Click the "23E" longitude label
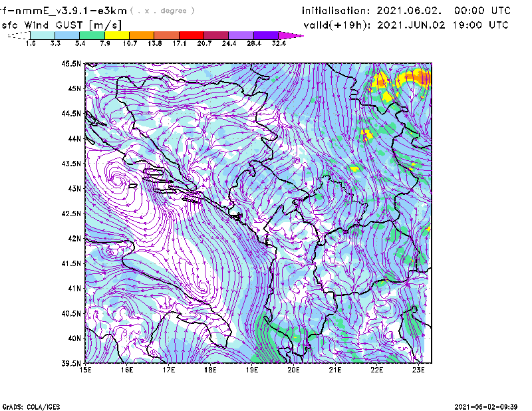Viewport: 532px width, 411px height. click(x=418, y=370)
